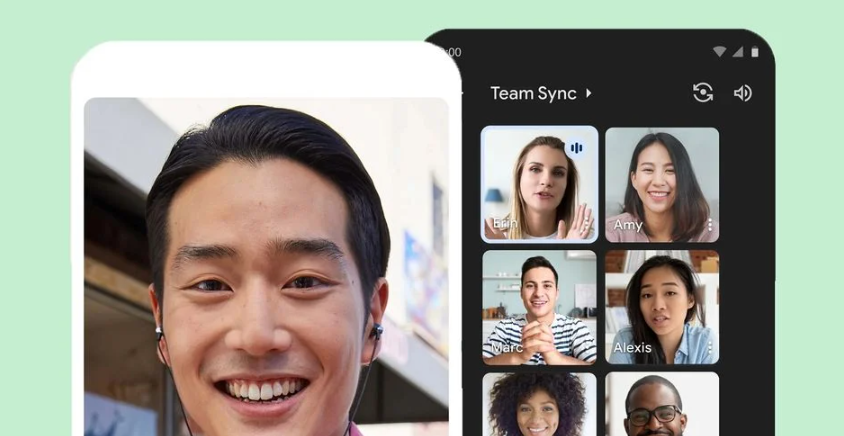Select Amy's video tile
This screenshot has height=436, width=844.
coord(661,184)
